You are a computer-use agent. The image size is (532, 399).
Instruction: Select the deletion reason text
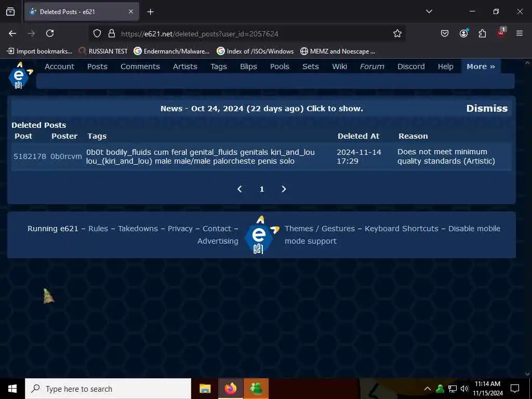pyautogui.click(x=446, y=156)
